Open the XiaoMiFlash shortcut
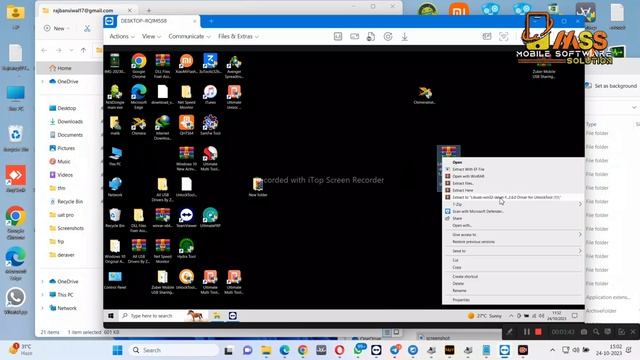Image resolution: width=640 pixels, height=360 pixels. [187, 64]
